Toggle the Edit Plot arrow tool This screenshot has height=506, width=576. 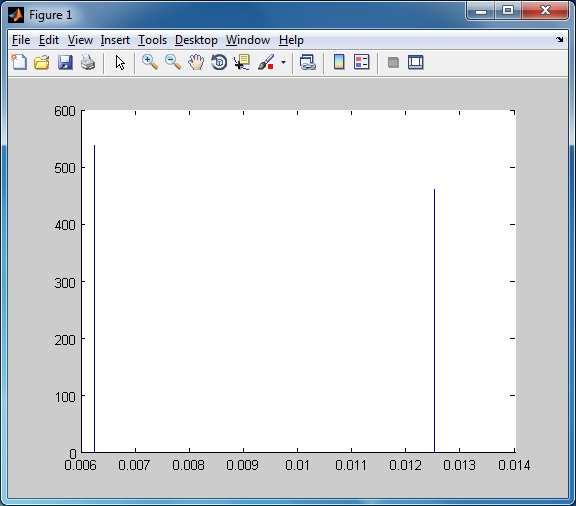120,62
